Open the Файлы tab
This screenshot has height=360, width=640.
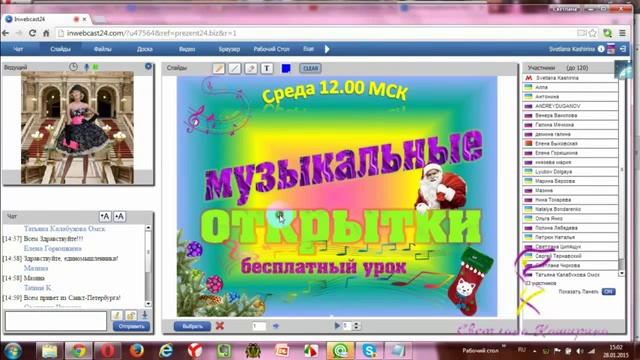(x=102, y=49)
